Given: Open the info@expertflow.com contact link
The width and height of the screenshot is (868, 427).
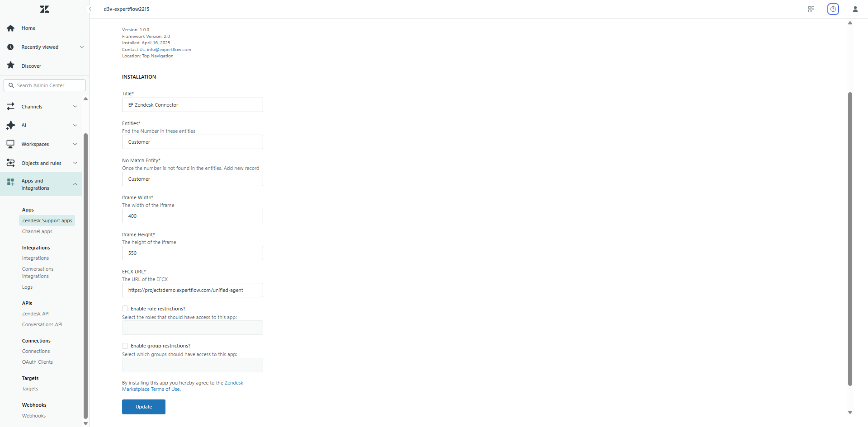Looking at the screenshot, I should (169, 50).
